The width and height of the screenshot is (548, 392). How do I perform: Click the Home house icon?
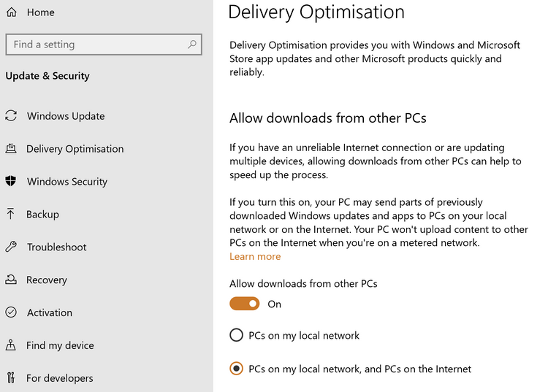[12, 12]
